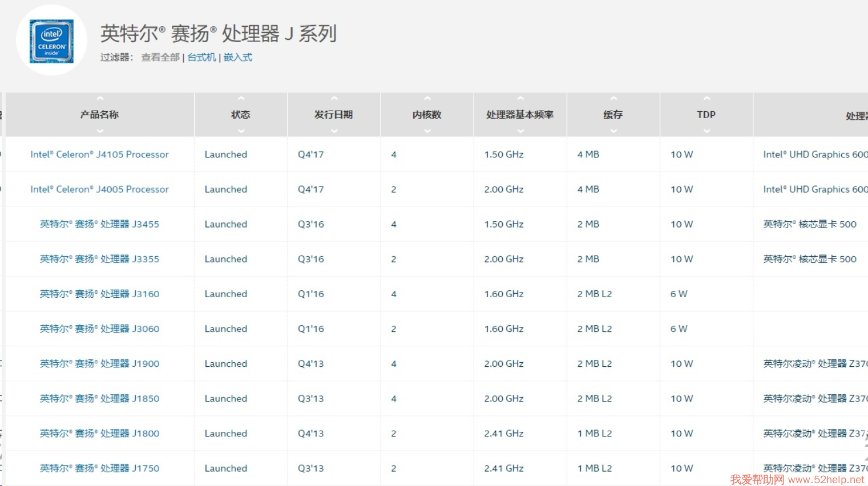Screen dimensions: 868x486
Task: Open Intel Celeron J4005 Processor page
Action: point(99,189)
